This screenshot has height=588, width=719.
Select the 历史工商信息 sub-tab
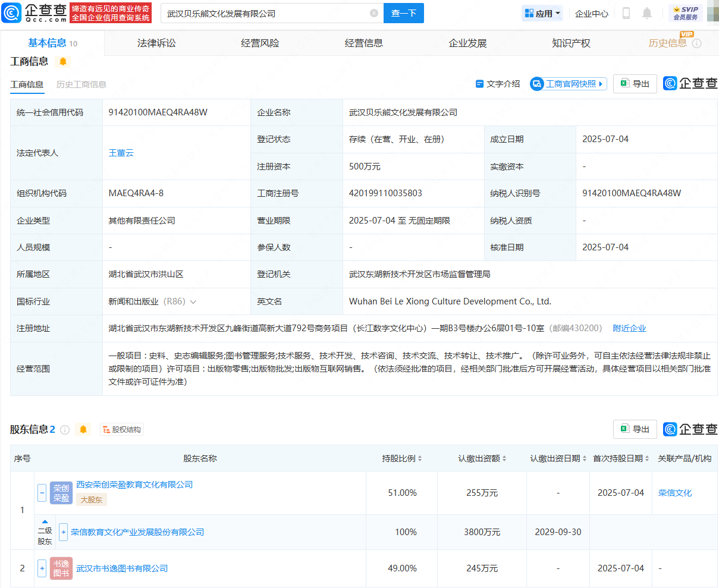coord(81,84)
